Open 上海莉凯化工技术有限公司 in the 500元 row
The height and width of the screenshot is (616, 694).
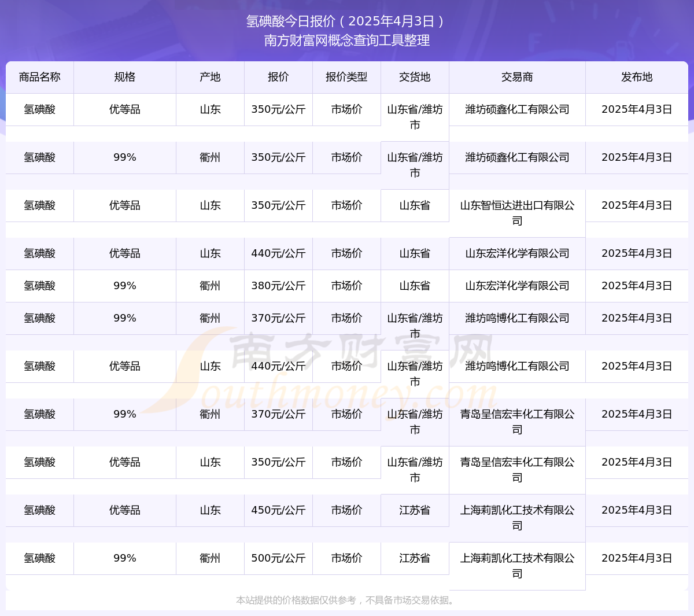(517, 566)
